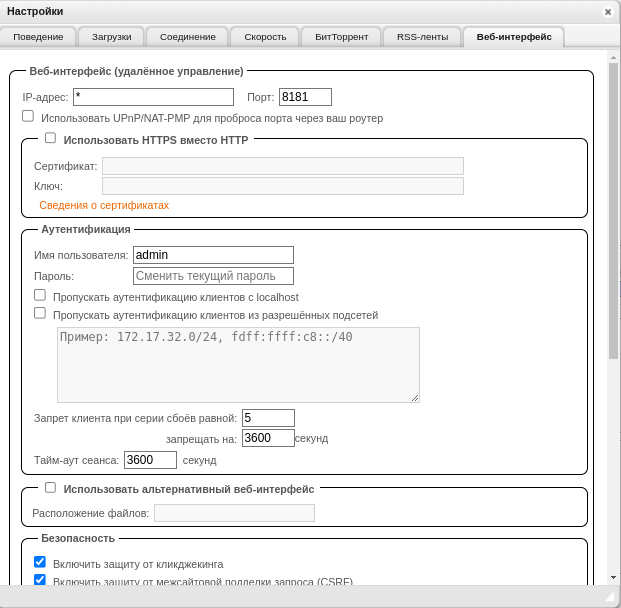The image size is (621, 608).
Task: Click the text area resize handle
Action: point(415,398)
